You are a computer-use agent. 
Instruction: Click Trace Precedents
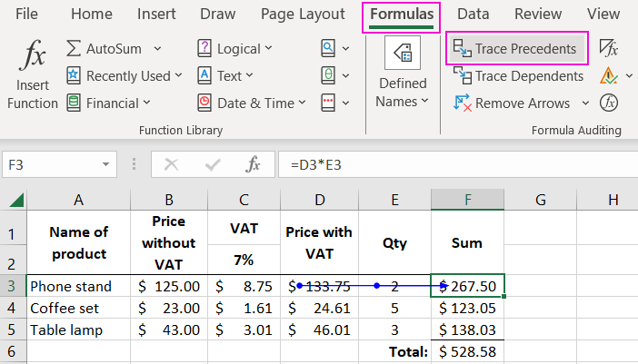[517, 49]
